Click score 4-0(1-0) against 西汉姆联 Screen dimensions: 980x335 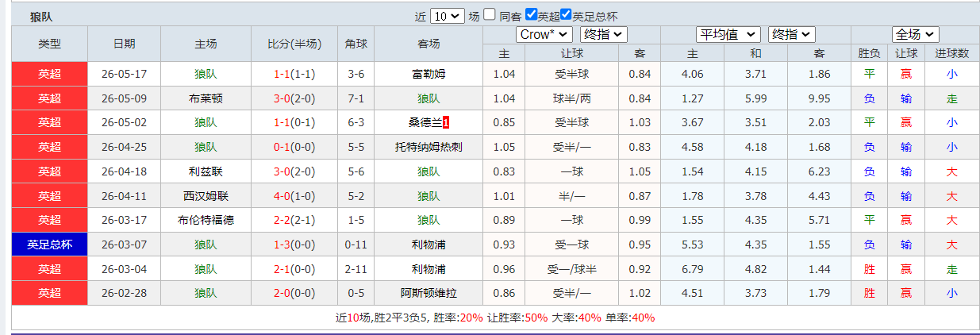pyautogui.click(x=294, y=196)
